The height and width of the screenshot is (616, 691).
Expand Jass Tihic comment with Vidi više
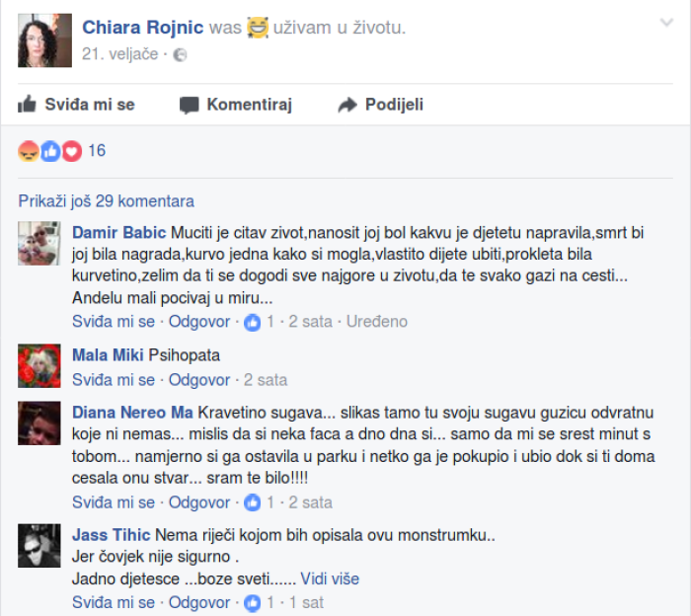pyautogui.click(x=330, y=578)
